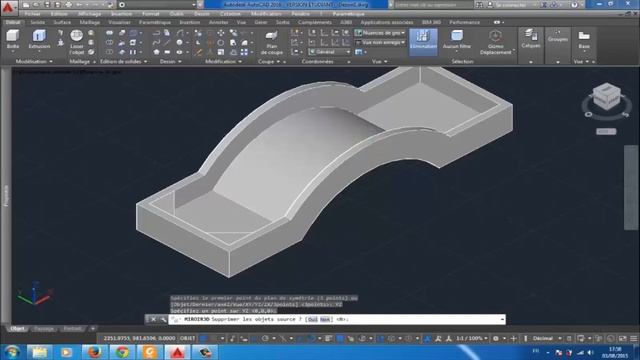Click the Aucun filtre selection filter
The height and width of the screenshot is (360, 640).
click(x=457, y=40)
